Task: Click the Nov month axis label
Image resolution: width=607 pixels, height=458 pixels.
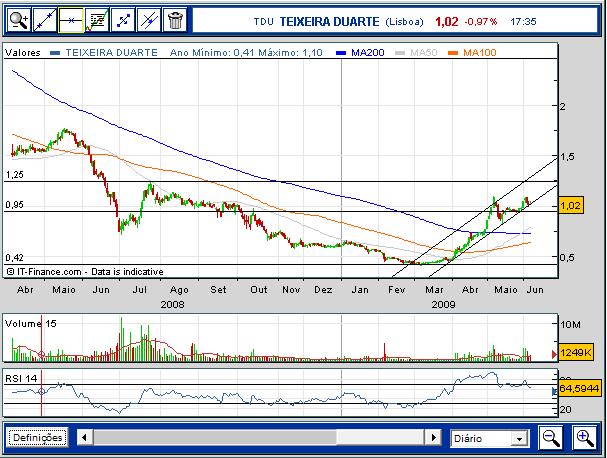Action: point(291,290)
